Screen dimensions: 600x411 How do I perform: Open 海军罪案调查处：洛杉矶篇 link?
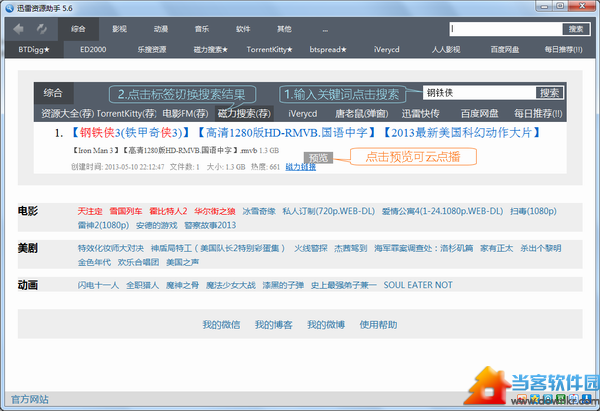click(x=424, y=248)
